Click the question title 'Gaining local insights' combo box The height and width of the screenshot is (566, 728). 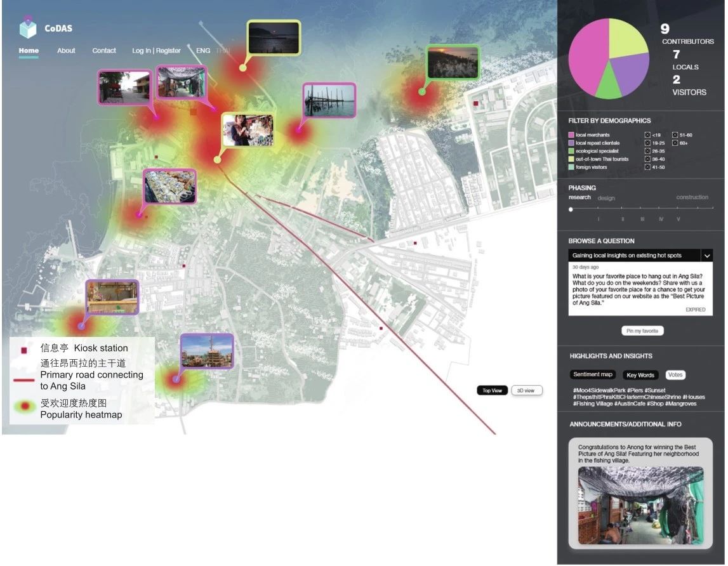633,255
